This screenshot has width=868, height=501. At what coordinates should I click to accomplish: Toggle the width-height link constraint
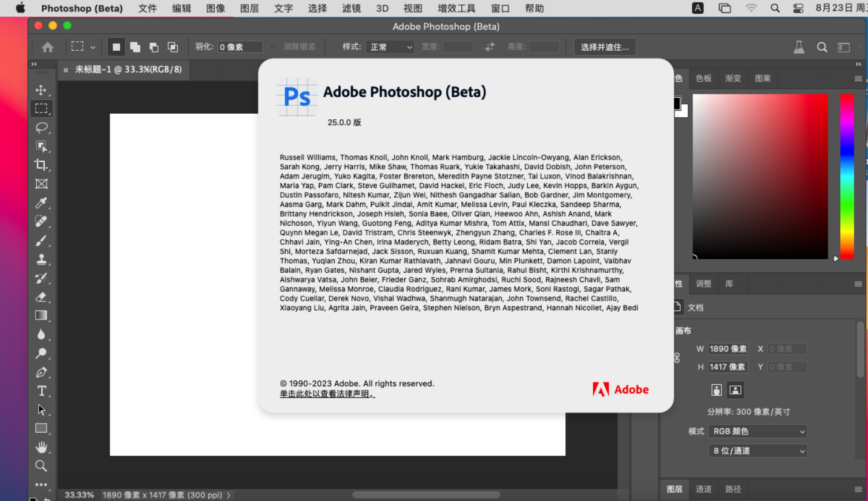pyautogui.click(x=677, y=358)
